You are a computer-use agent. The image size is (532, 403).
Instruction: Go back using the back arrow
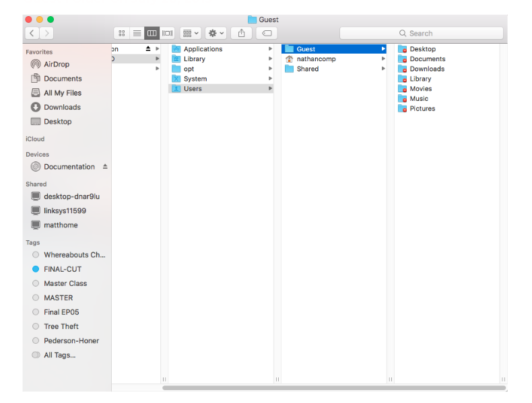click(x=32, y=33)
